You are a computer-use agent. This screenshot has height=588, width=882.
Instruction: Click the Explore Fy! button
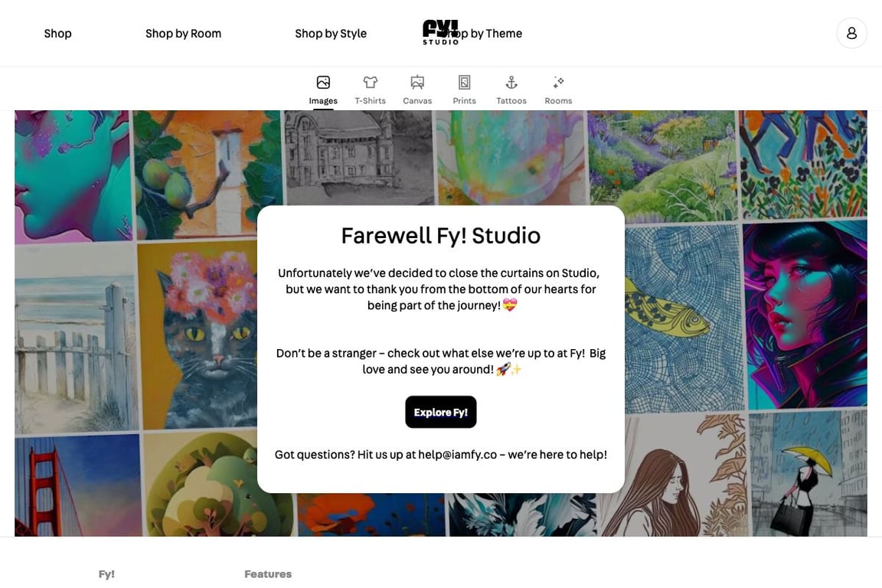click(440, 412)
